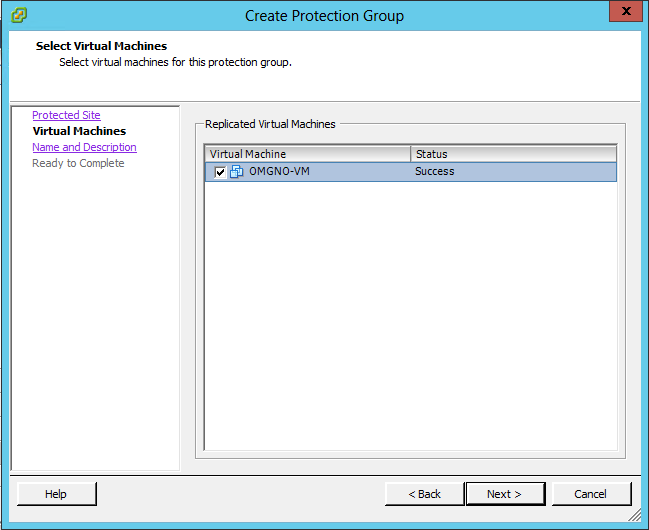Go to the Protected Site step
This screenshot has height=530, width=649.
point(66,115)
